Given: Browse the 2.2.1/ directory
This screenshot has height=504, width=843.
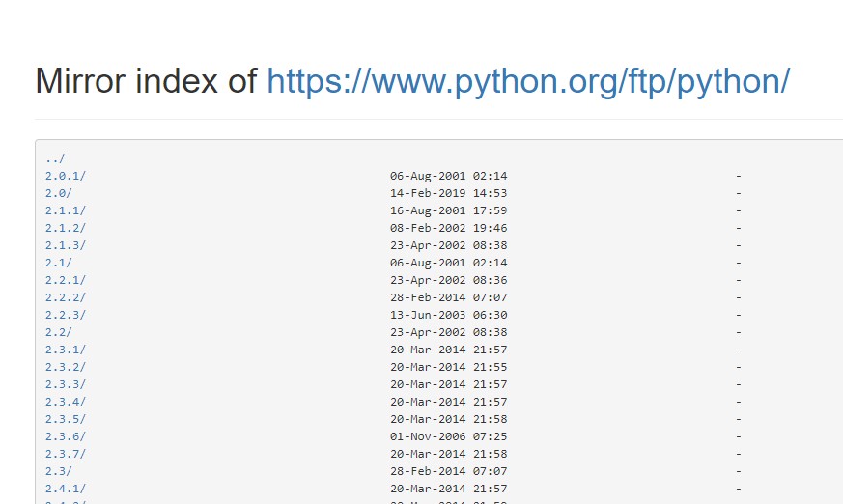Looking at the screenshot, I should tap(66, 280).
